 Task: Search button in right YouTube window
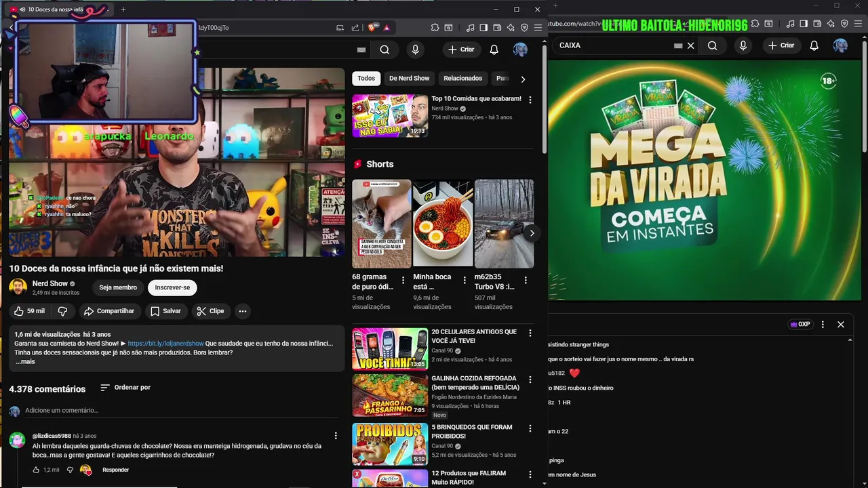click(712, 45)
